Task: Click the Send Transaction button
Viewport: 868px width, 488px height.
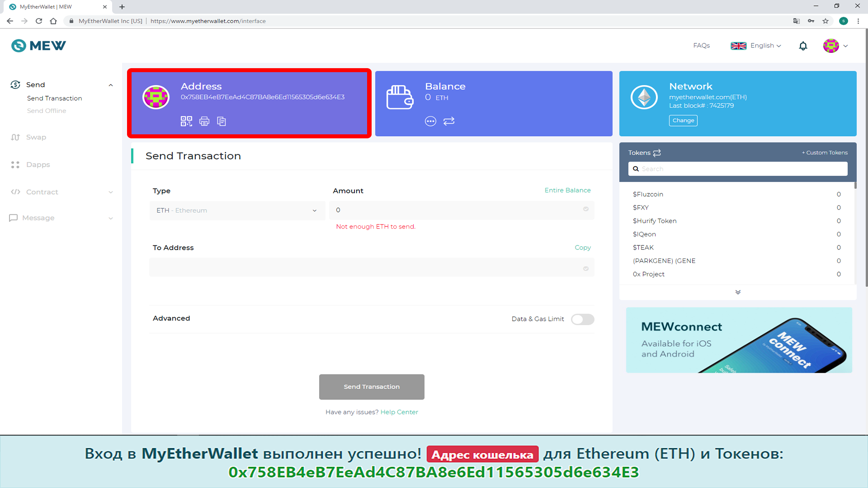Action: click(372, 387)
